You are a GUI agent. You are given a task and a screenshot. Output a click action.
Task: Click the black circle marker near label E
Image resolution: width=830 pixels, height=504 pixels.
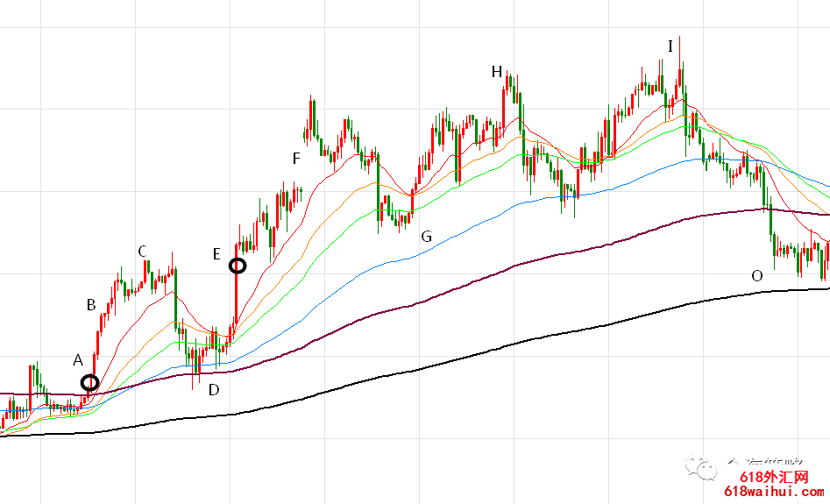(238, 265)
